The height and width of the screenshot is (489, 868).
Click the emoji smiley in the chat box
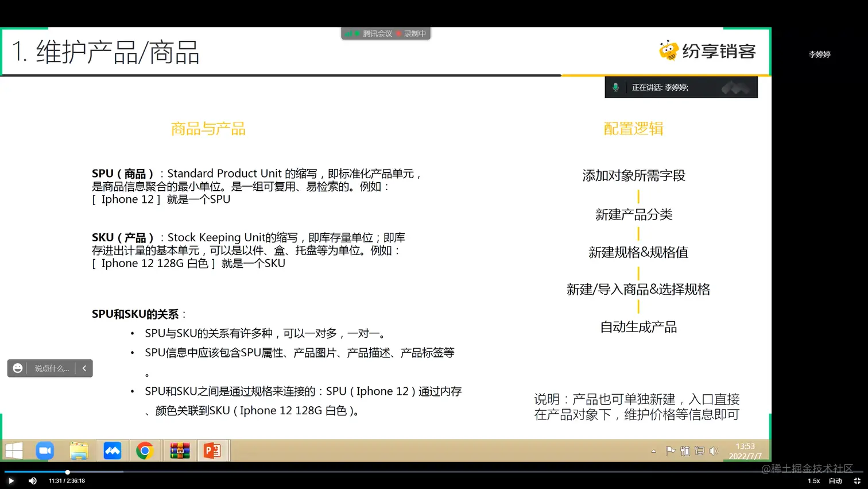pos(18,368)
